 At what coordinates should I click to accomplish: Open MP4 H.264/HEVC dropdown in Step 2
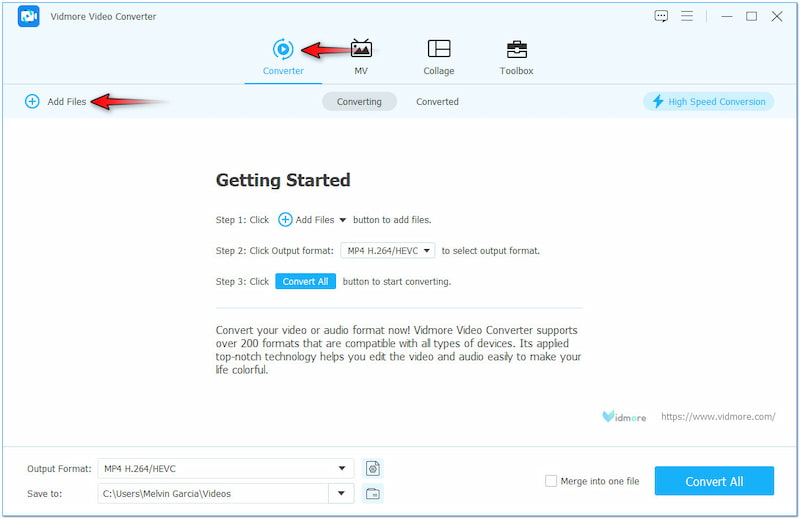click(x=388, y=251)
